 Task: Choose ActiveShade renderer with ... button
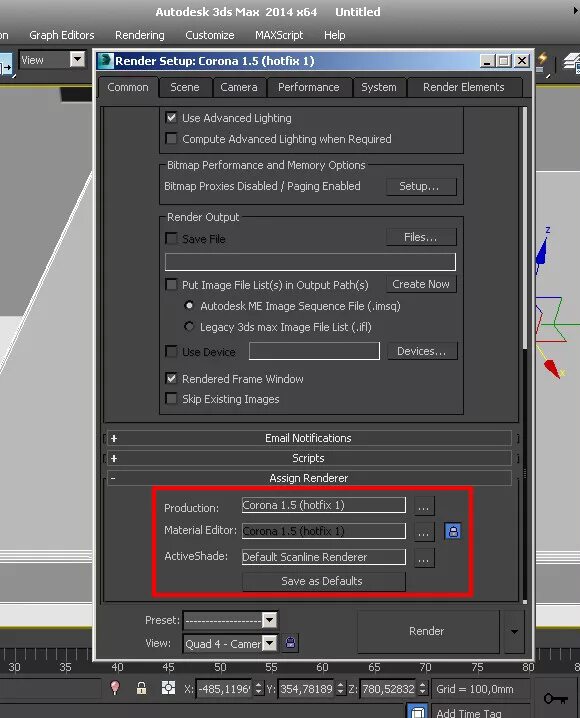(x=424, y=558)
